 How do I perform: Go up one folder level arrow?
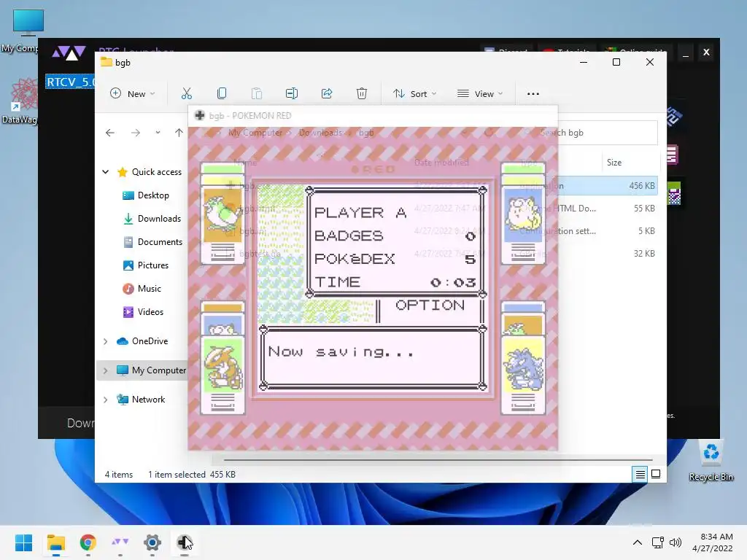click(x=179, y=133)
